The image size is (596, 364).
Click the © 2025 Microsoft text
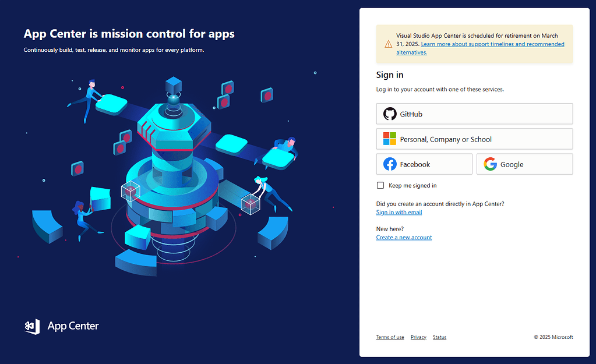[553, 337]
